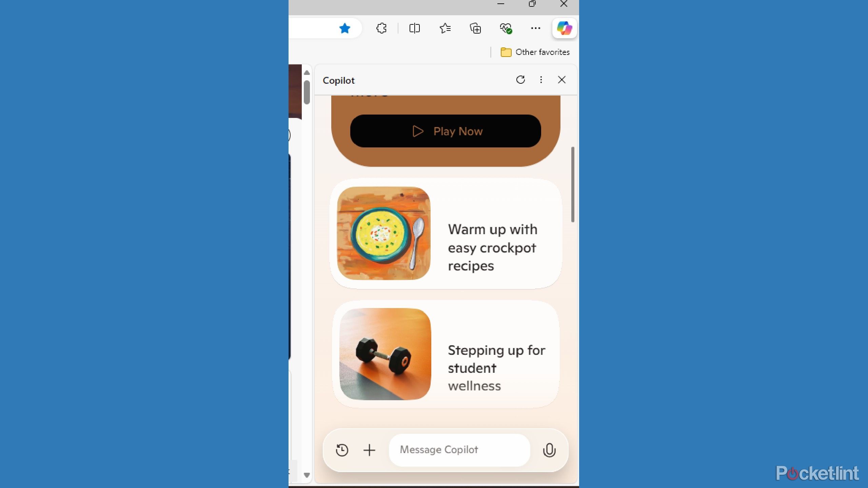Open recent conversations history icon
Screen dimensions: 868x488
point(342,449)
